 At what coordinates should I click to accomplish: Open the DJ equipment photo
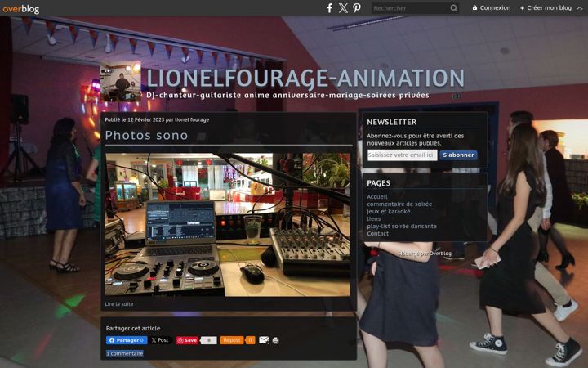click(x=227, y=225)
